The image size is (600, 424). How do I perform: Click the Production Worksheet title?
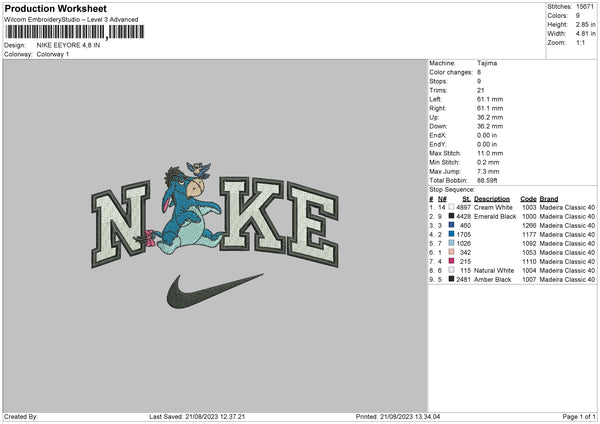(x=56, y=8)
